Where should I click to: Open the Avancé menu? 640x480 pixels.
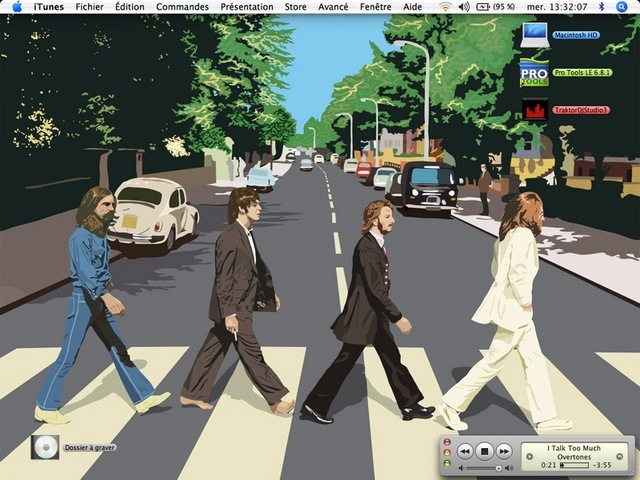(x=333, y=7)
